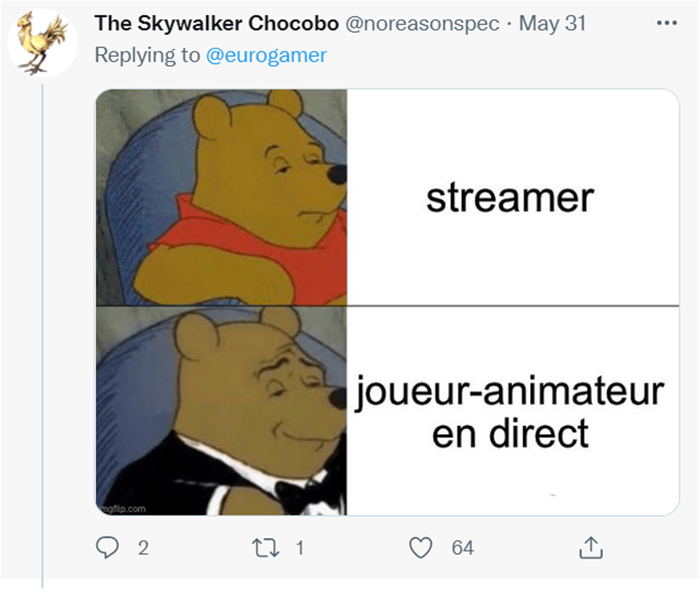Open the share tweet upload icon
This screenshot has width=700, height=593.
point(591,547)
